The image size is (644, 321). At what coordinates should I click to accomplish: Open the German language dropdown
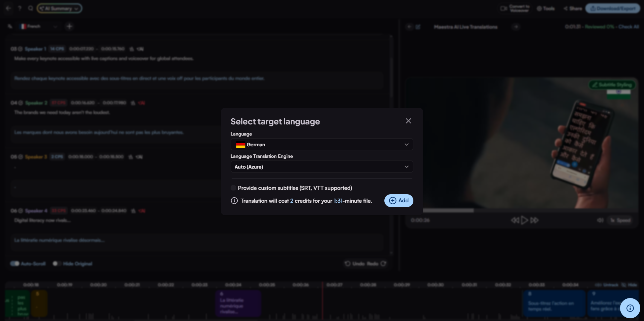[322, 145]
